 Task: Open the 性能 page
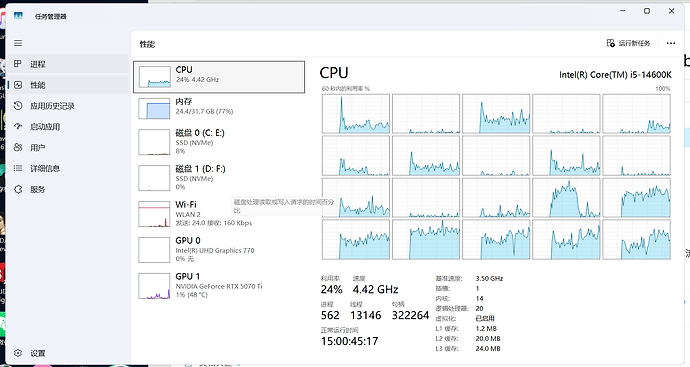68,85
